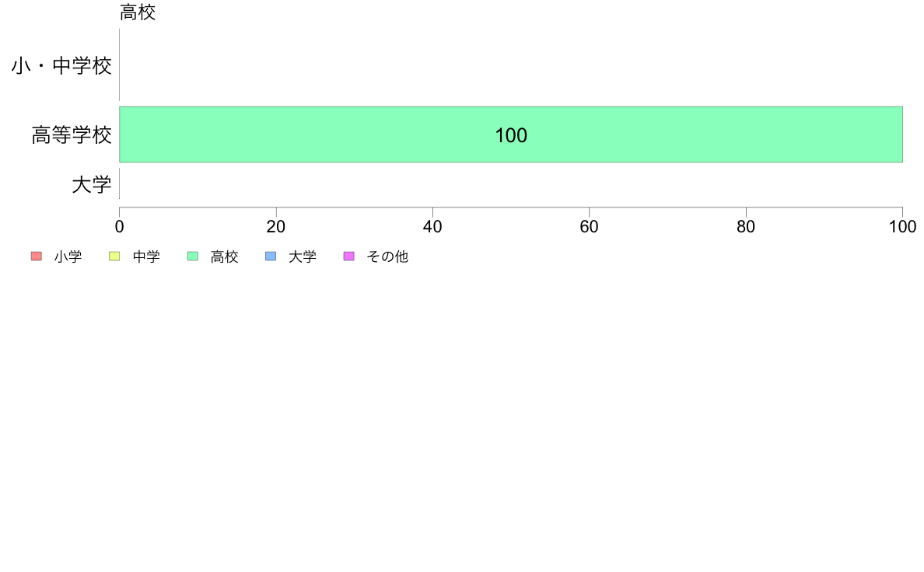
Task: Select the 高校 legend label text
Action: (x=225, y=256)
